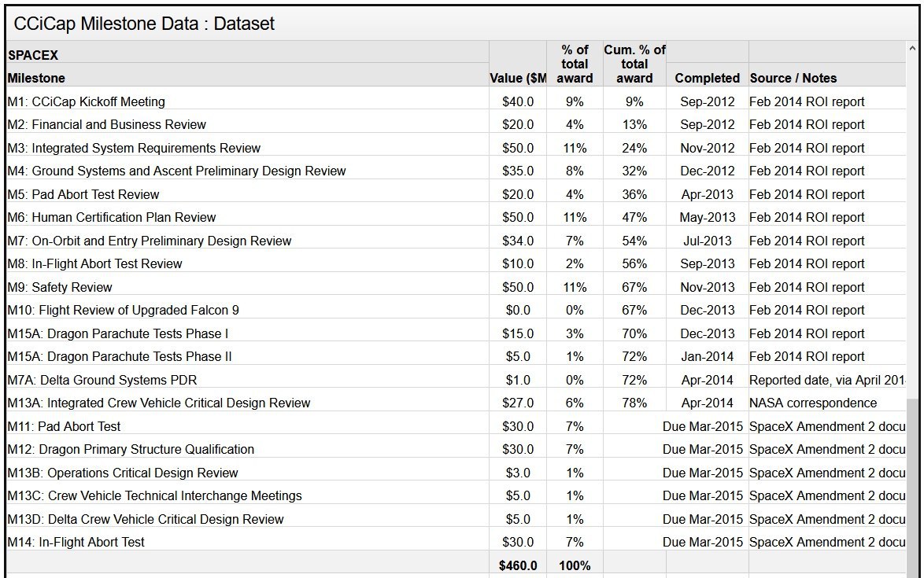Select 'M6: Human Certification Plan Review'
This screenshot has height=578, width=924.
[x=112, y=217]
